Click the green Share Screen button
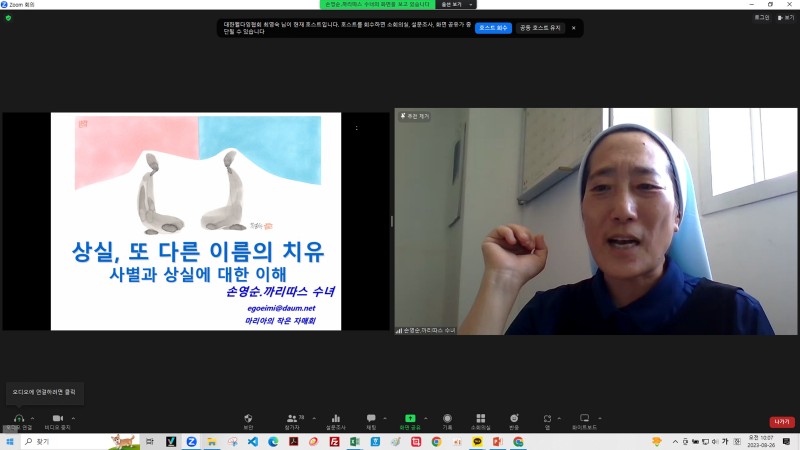Screen dimensions: 800x450 pos(409,418)
